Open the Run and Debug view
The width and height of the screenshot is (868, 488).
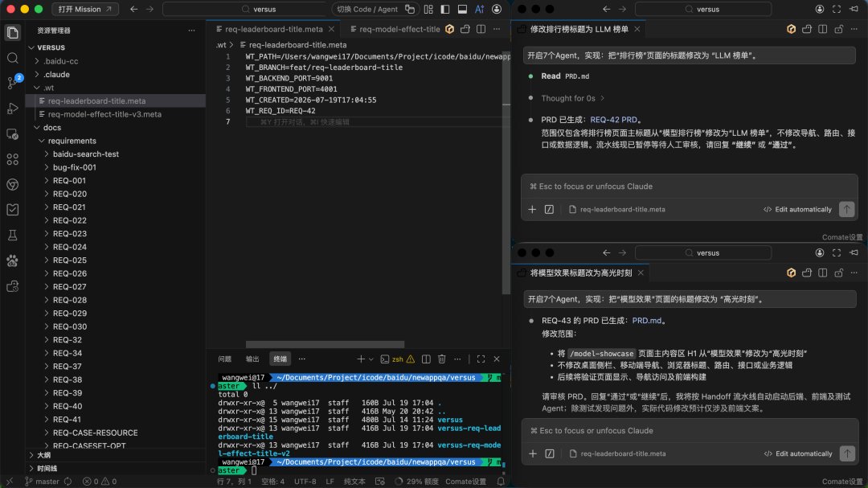point(12,109)
